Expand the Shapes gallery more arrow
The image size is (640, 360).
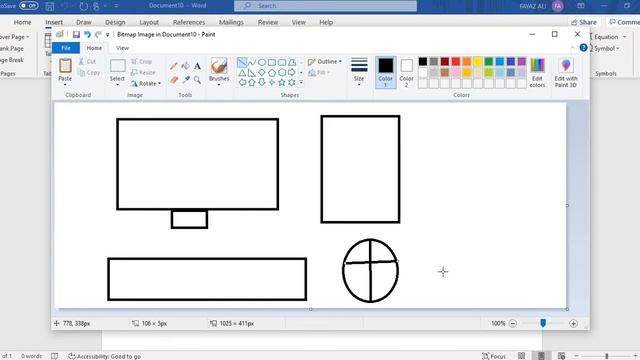pos(301,82)
